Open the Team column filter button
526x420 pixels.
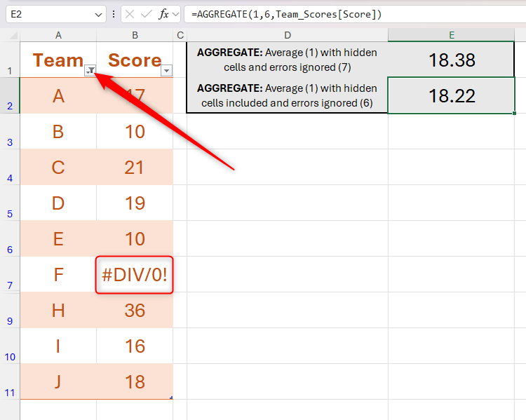tap(90, 71)
